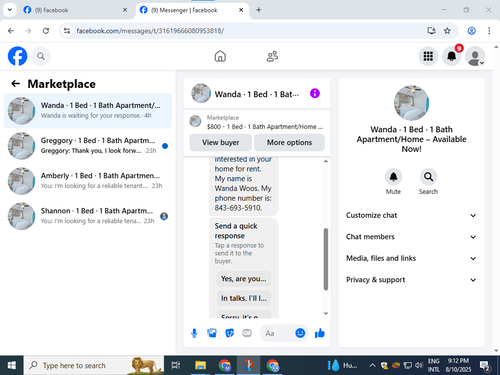Image resolution: width=500 pixels, height=375 pixels.
Task: Show hidden system tray icons chevron
Action: coord(372,365)
